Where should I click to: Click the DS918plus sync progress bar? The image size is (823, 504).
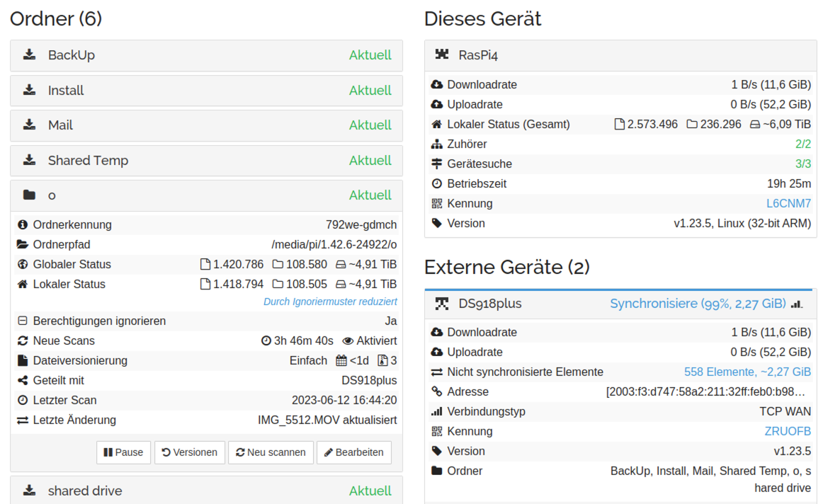click(618, 290)
